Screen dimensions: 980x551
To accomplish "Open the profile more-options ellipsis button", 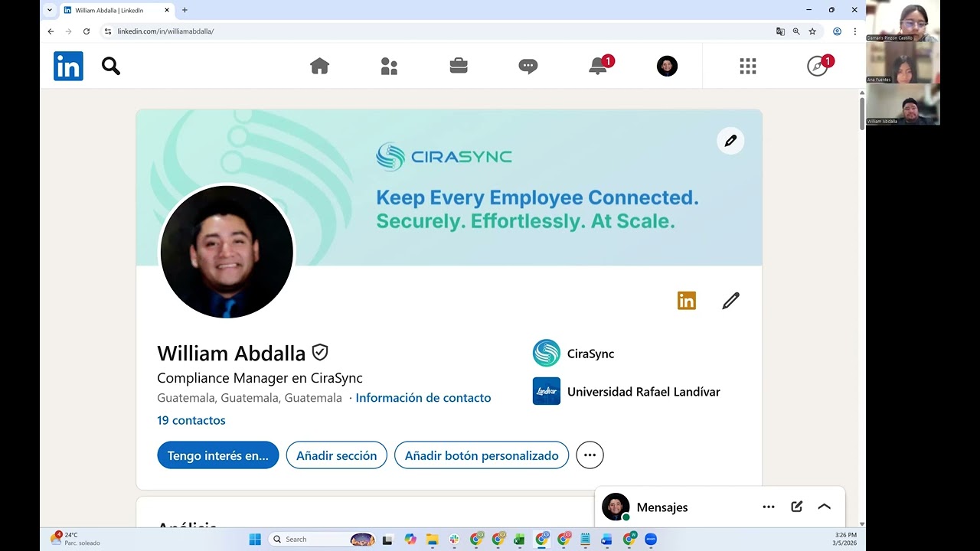I will pos(590,455).
